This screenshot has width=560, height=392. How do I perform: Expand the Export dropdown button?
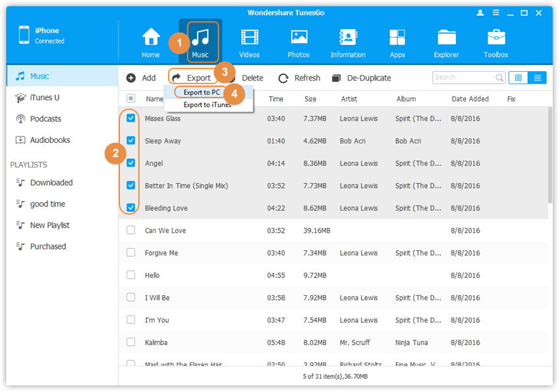192,78
